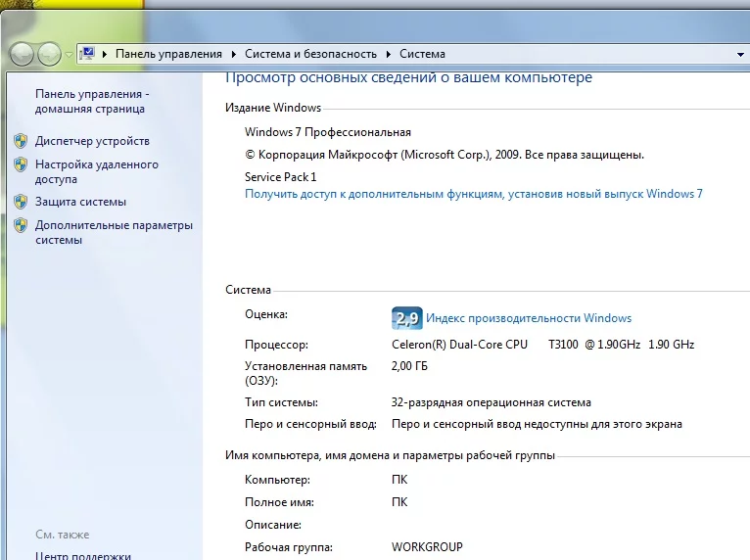Screen dimensions: 750x560
Task: Open the address bar history dropdown arrow
Action: tap(740, 55)
